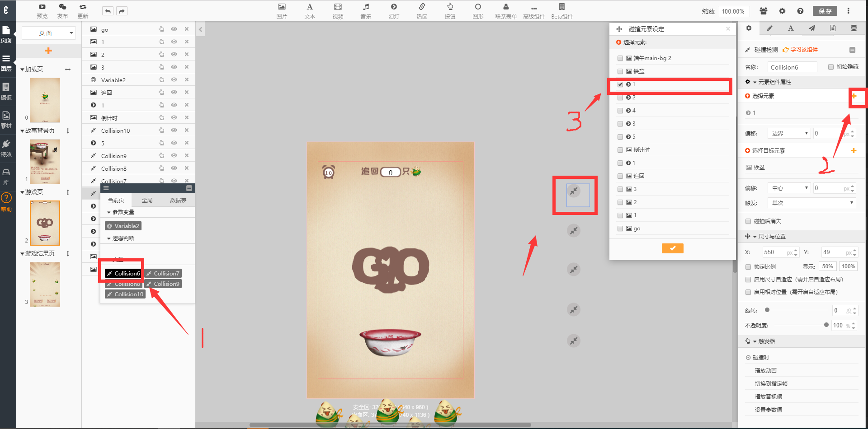Open the 库 library sidebar panel

pyautogui.click(x=6, y=177)
